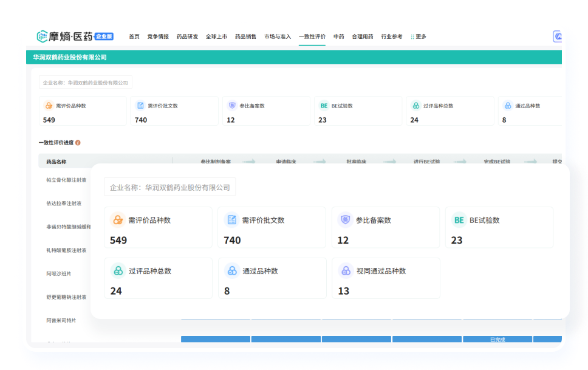
Task: Click the value 24 in the enlarged panel
Action: [116, 291]
